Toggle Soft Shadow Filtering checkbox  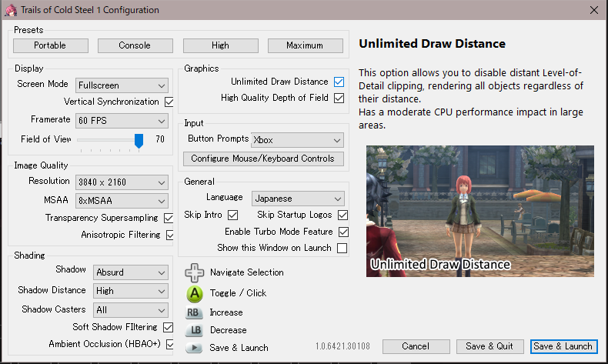tap(168, 327)
